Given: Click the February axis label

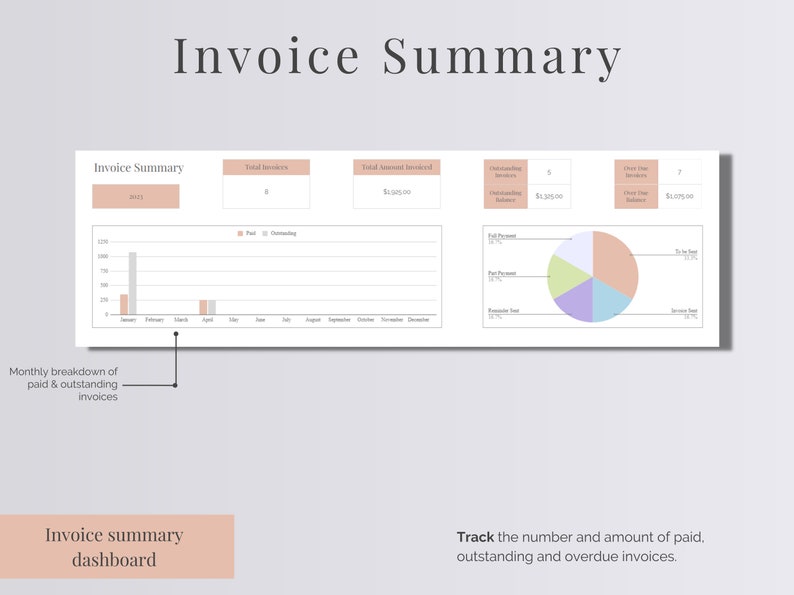Looking at the screenshot, I should 154,320.
